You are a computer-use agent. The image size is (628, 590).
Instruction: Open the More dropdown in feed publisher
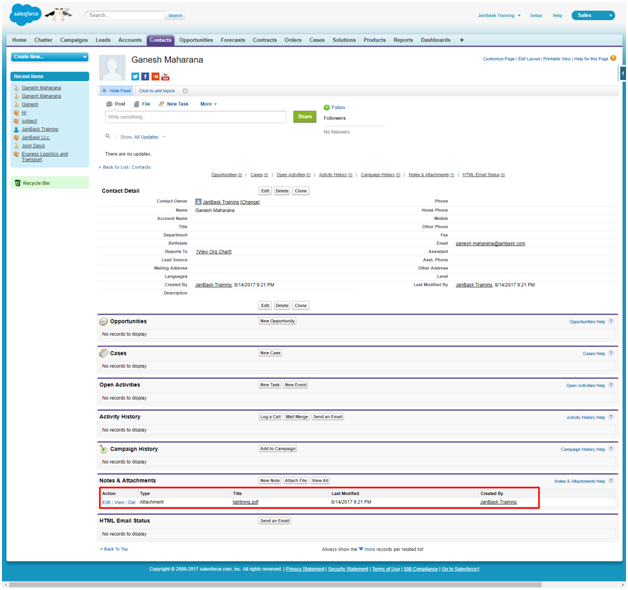tap(208, 104)
